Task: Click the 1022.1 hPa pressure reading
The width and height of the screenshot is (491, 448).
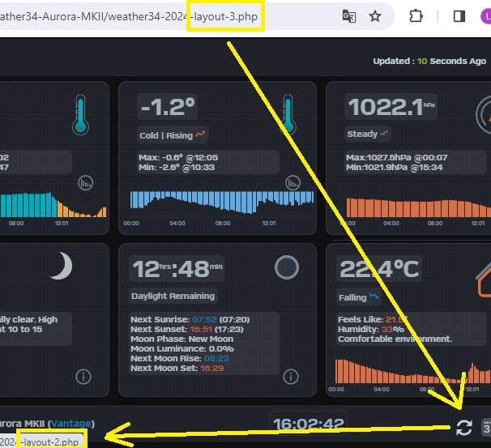Action: point(391,107)
